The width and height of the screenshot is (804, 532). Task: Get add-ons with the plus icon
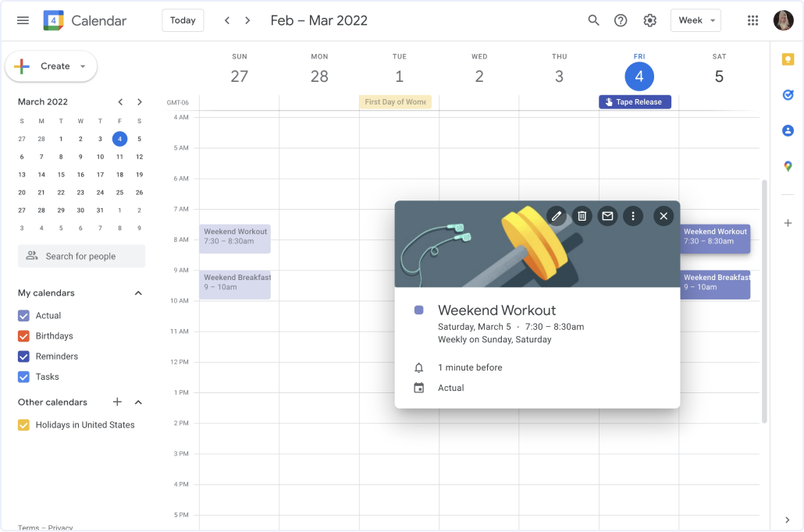788,223
